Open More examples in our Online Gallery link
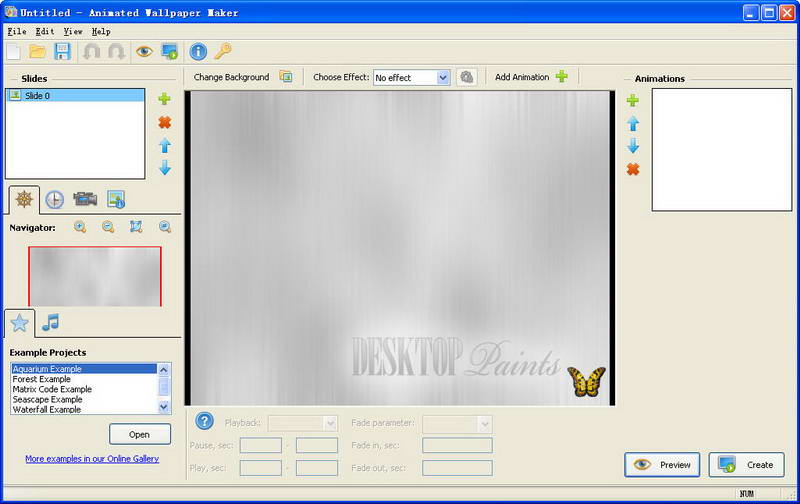800x504 pixels. pyautogui.click(x=92, y=459)
